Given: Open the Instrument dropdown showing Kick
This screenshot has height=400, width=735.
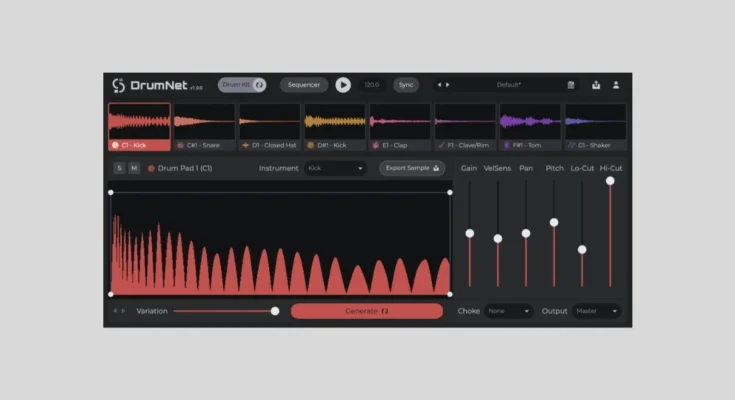Looking at the screenshot, I should [x=336, y=168].
